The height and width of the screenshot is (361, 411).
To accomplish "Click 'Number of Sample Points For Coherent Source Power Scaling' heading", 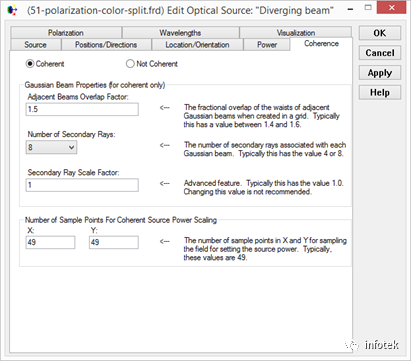I will pyautogui.click(x=121, y=220).
